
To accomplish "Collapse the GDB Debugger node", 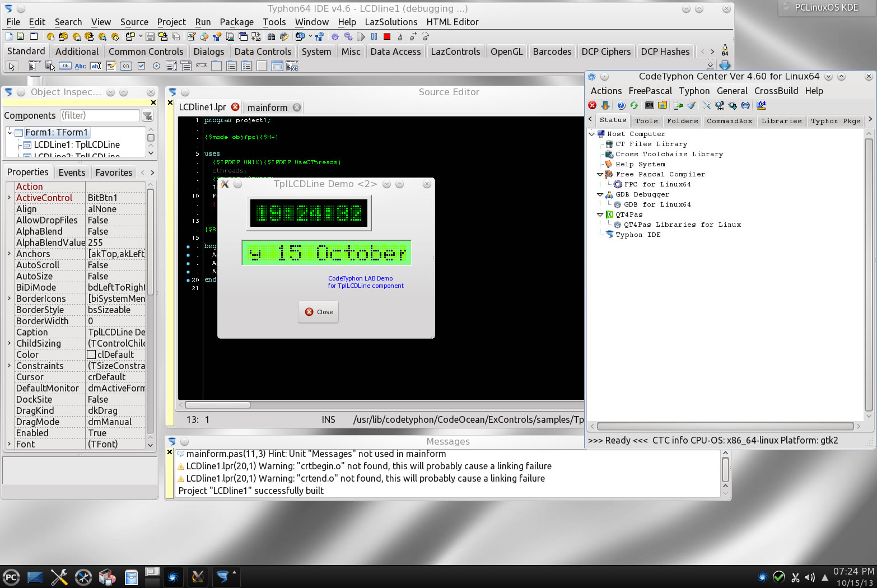I will (x=600, y=194).
